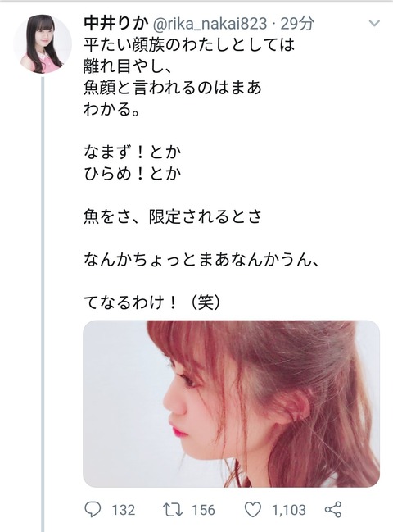
Task: Select the 156 retweets count
Action: (203, 510)
